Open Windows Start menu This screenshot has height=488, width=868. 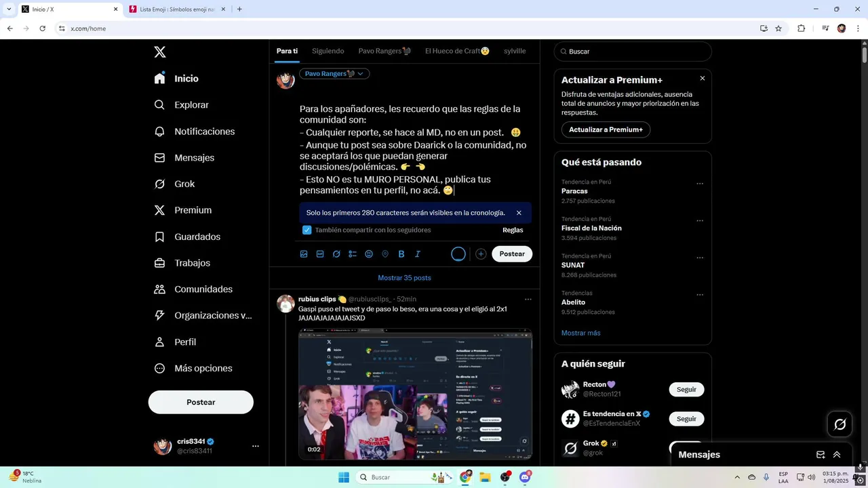coord(344,477)
